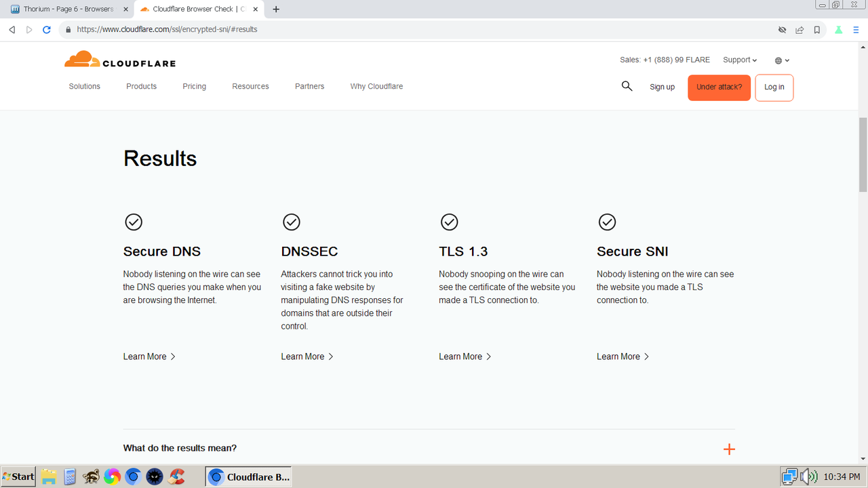868x488 pixels.
Task: Open the Why Cloudflare menu
Action: 377,86
